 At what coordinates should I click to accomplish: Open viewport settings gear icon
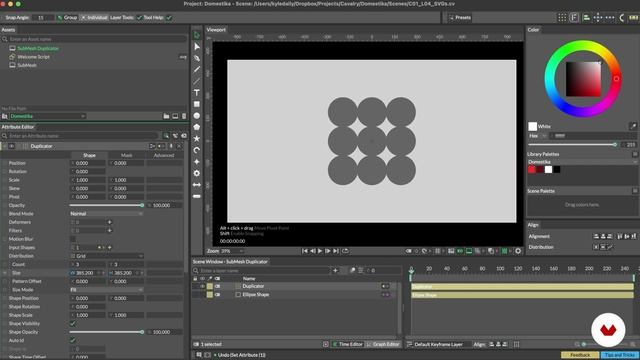[x=518, y=251]
